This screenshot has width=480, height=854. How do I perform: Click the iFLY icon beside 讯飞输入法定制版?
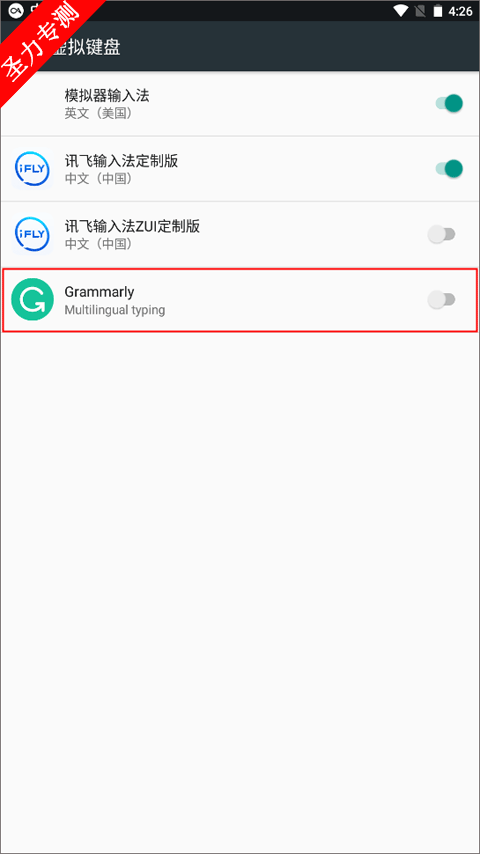pyautogui.click(x=32, y=169)
